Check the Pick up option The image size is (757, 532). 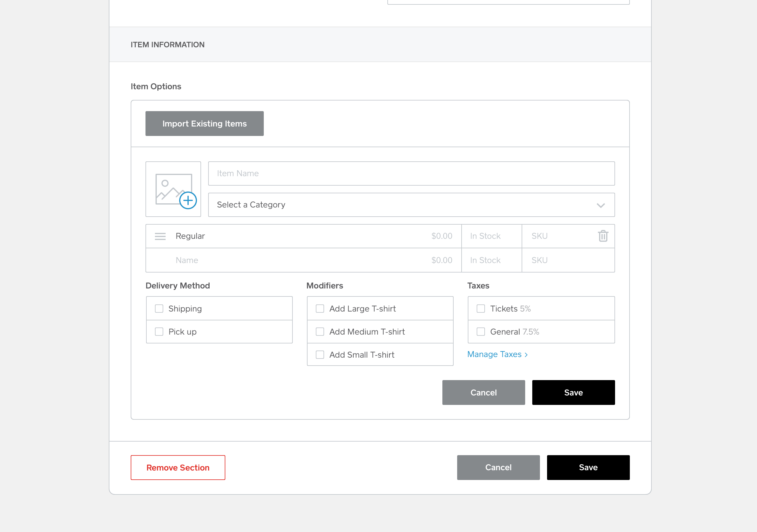pos(159,332)
